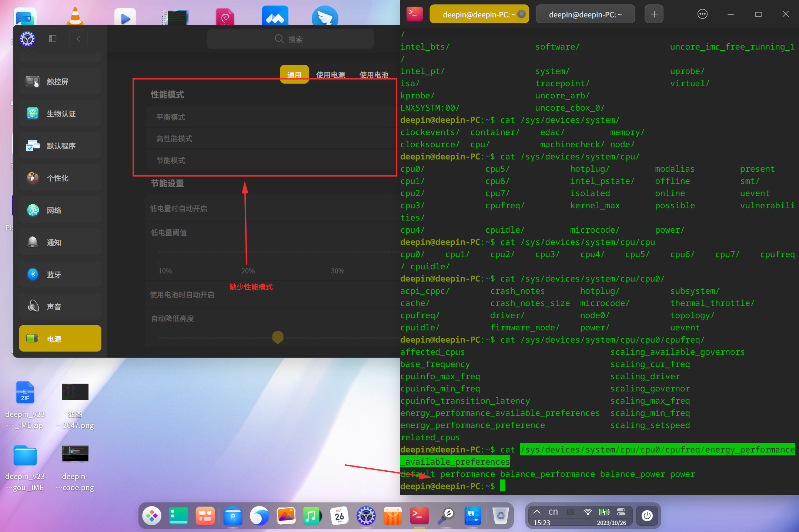Adjust the 自动降低亮度 brightness slider
This screenshot has height=532, width=799.
coord(277,337)
